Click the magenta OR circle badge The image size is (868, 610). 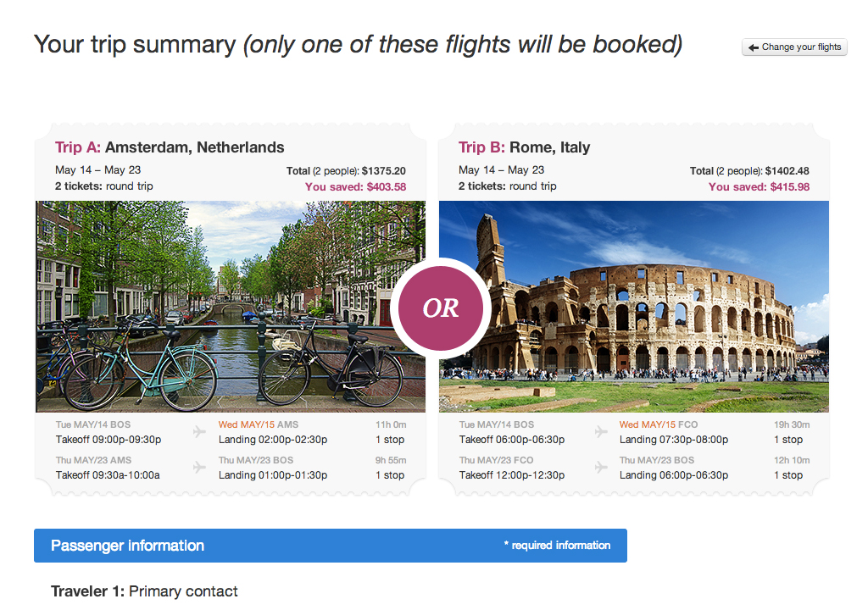(441, 308)
